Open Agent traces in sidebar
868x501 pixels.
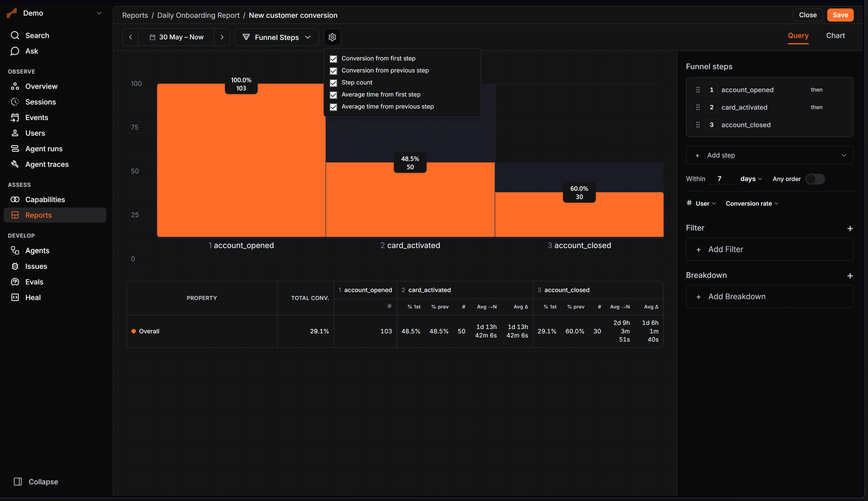click(47, 164)
